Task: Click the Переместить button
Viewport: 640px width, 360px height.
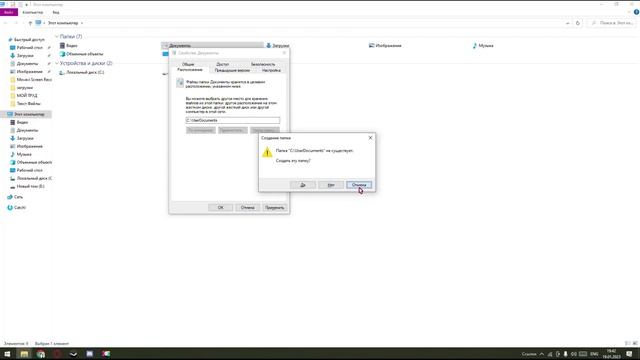Action: pyautogui.click(x=233, y=130)
